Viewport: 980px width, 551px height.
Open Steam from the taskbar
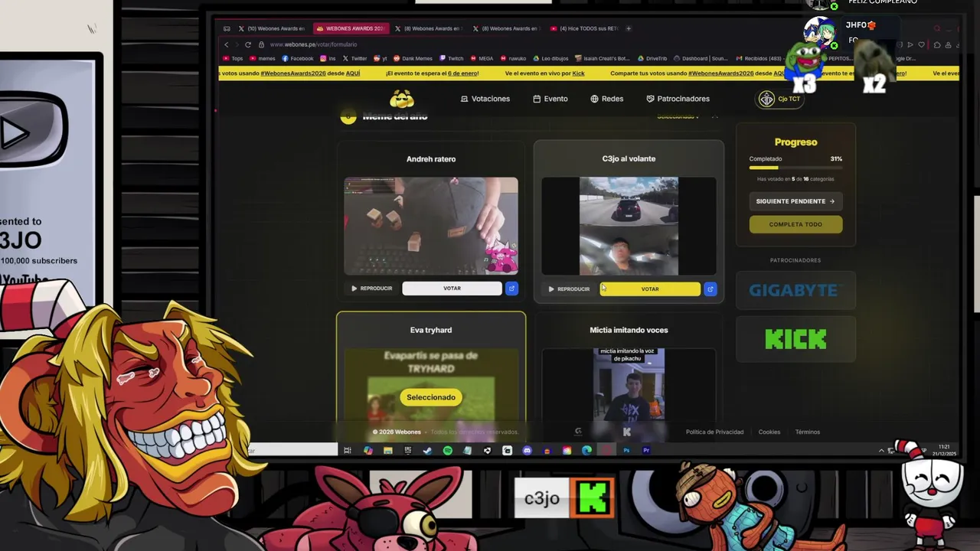click(x=427, y=451)
